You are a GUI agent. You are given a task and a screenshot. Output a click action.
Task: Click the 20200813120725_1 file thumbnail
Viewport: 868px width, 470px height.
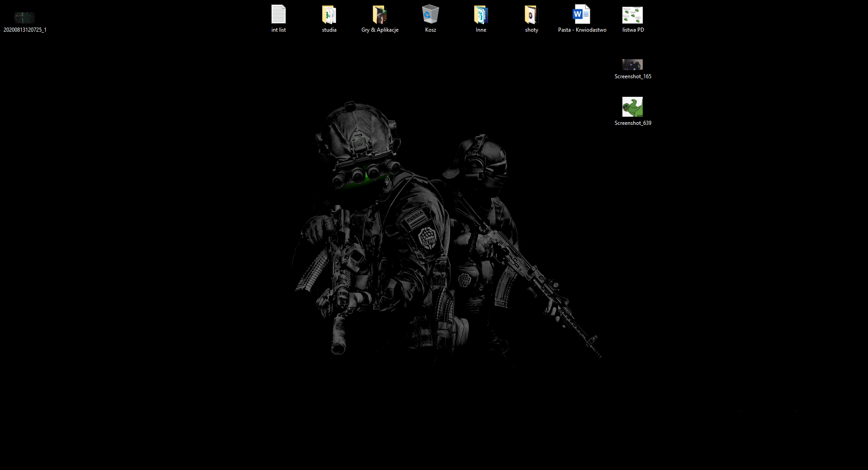tap(24, 18)
